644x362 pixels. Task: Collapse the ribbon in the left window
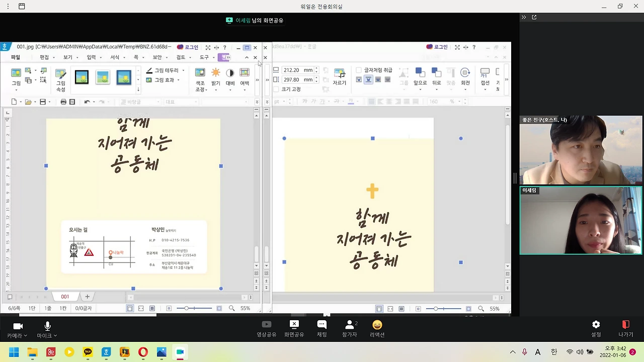pos(247,57)
